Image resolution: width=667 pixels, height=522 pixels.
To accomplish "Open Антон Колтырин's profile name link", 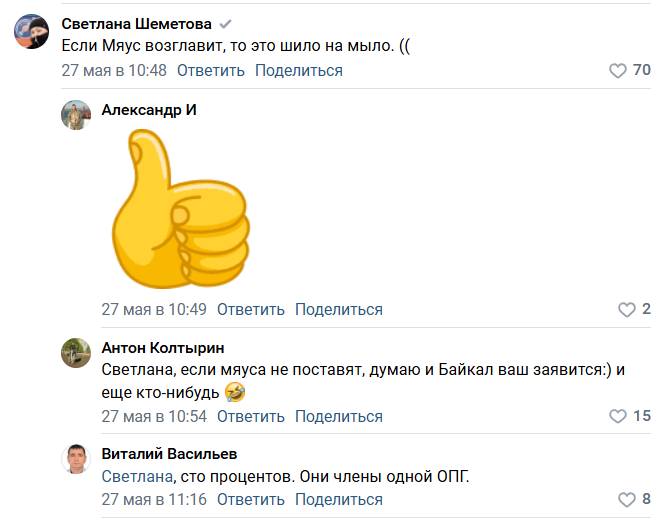I will coord(163,348).
